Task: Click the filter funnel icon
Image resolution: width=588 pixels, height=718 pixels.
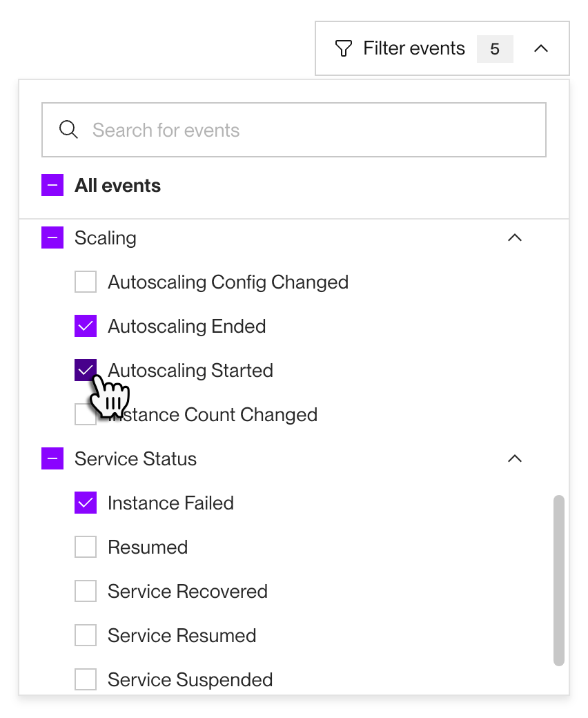Action: 343,48
